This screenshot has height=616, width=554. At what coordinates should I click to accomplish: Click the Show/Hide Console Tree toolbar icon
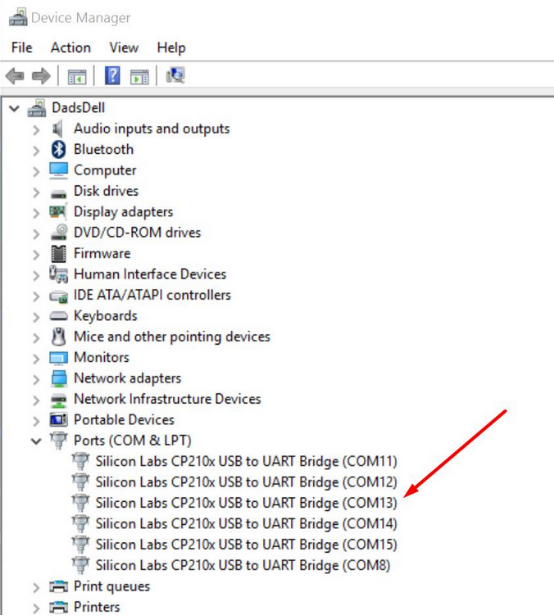pos(77,76)
